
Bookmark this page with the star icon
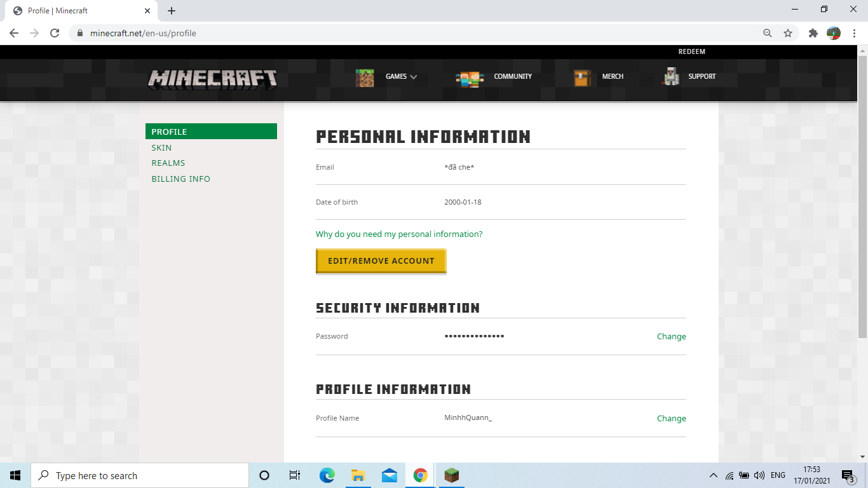click(x=788, y=33)
